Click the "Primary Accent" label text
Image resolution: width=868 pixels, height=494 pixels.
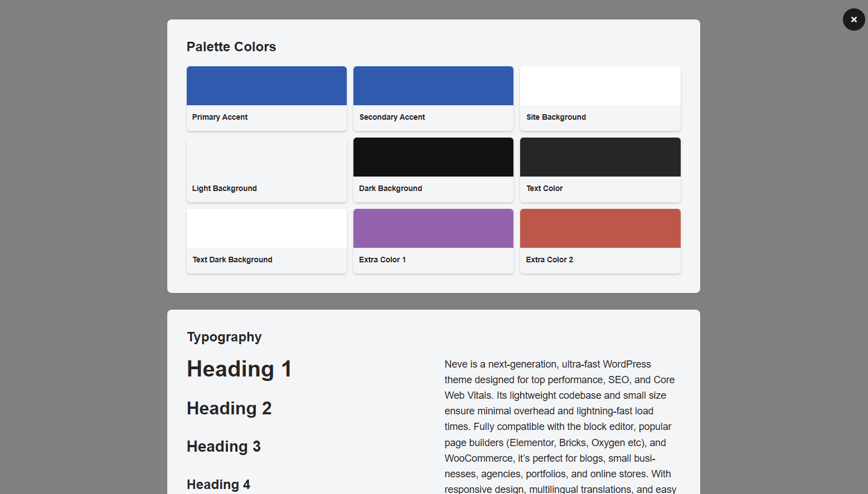(220, 117)
